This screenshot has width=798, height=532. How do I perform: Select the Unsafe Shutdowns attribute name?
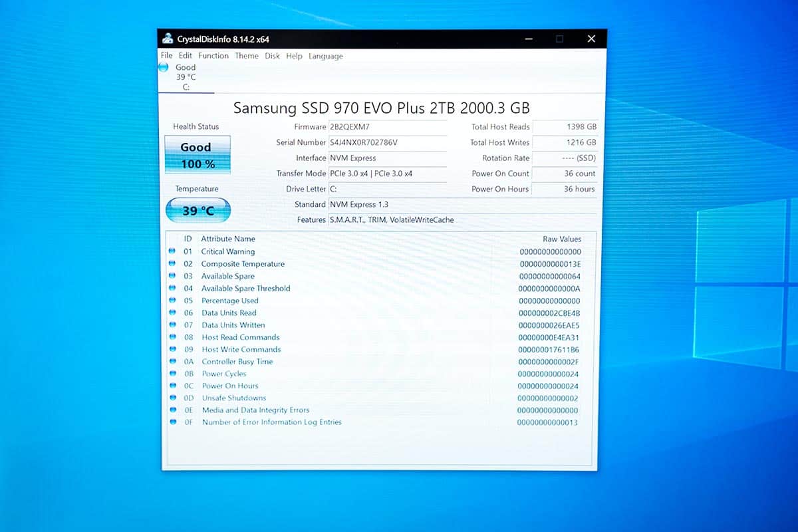[x=234, y=398]
